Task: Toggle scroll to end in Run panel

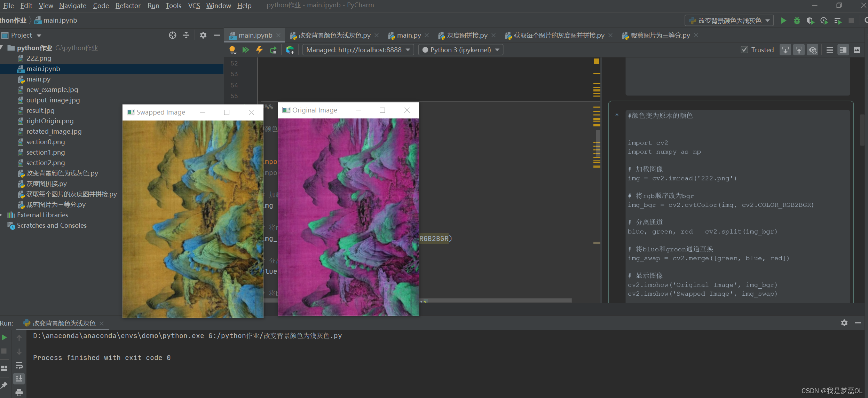Action: point(19,379)
